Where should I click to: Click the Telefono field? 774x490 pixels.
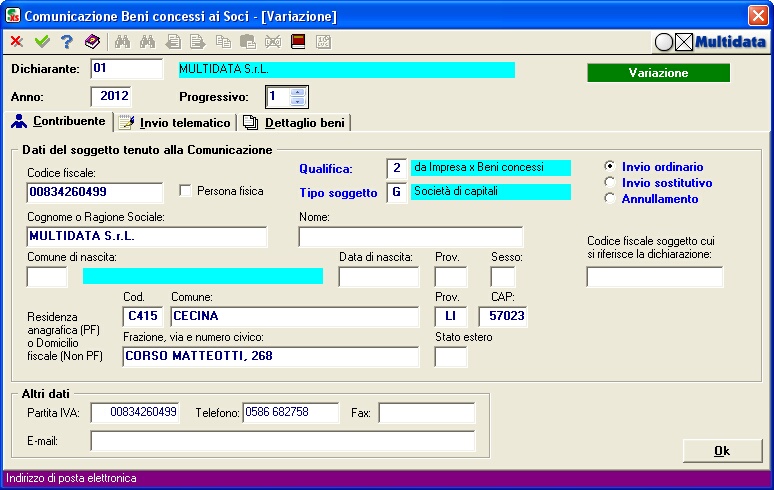291,413
